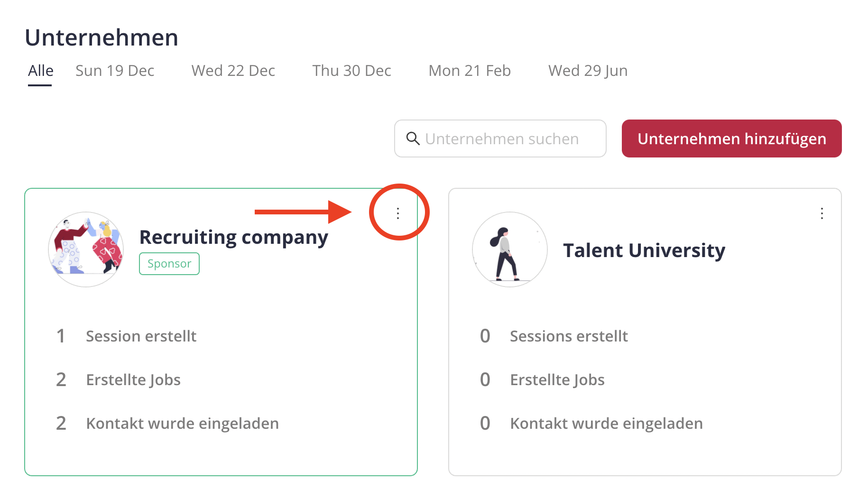Click Session erstellt on Recruiting company
This screenshot has height=480, width=868.
(x=141, y=336)
